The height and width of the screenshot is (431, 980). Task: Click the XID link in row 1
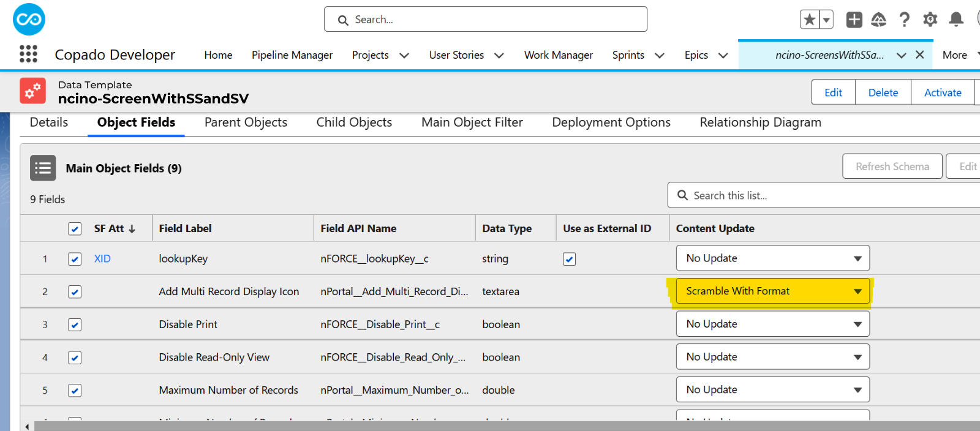pyautogui.click(x=102, y=259)
